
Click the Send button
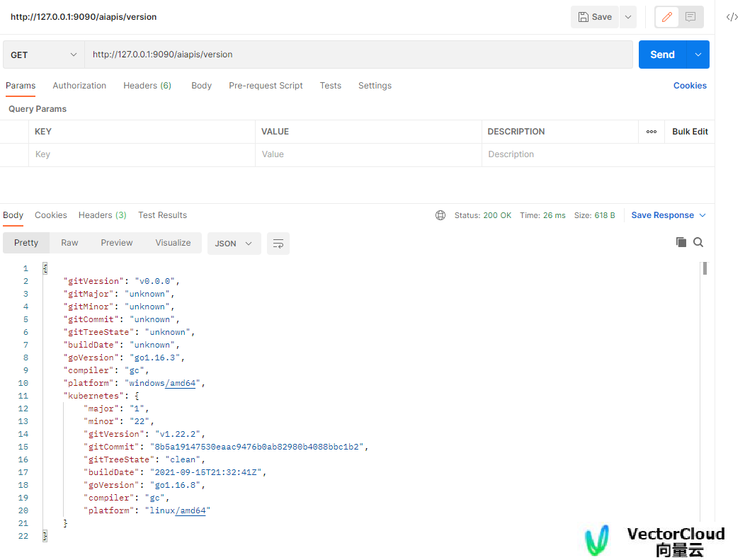662,55
